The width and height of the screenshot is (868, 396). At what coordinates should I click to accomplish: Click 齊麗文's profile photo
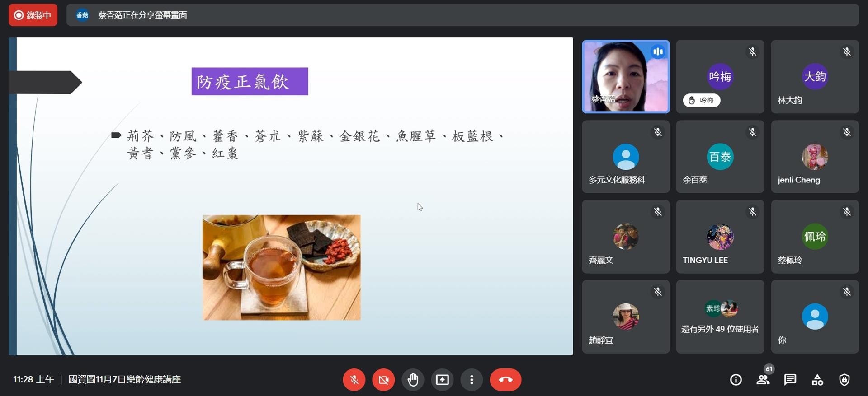(x=626, y=236)
